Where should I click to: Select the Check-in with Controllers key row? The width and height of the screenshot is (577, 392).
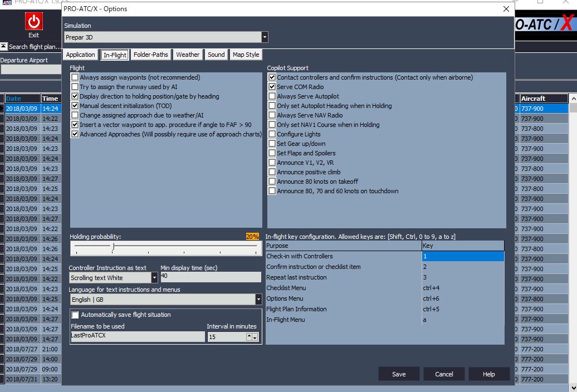coord(385,256)
